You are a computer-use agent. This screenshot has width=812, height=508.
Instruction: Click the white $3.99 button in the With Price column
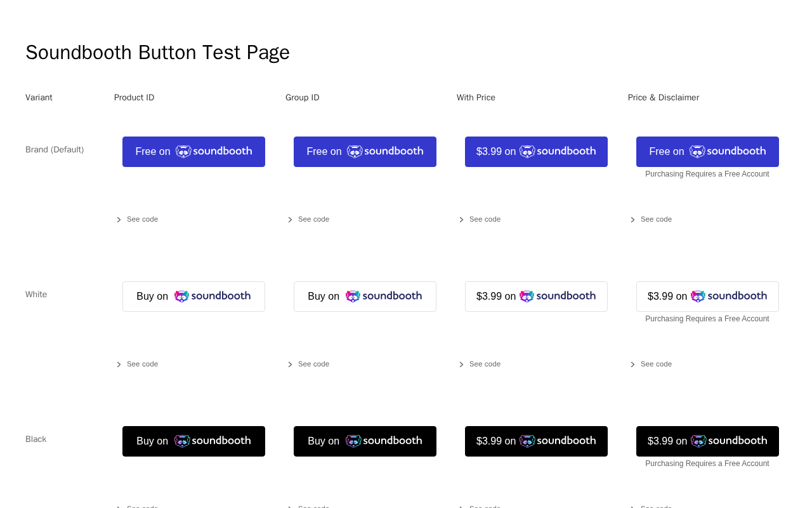pos(536,297)
